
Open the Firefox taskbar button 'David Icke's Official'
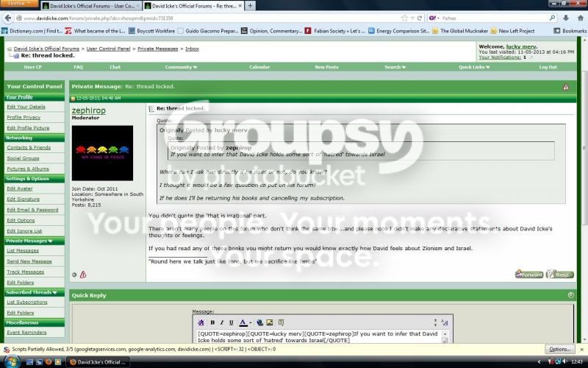pyautogui.click(x=98, y=362)
